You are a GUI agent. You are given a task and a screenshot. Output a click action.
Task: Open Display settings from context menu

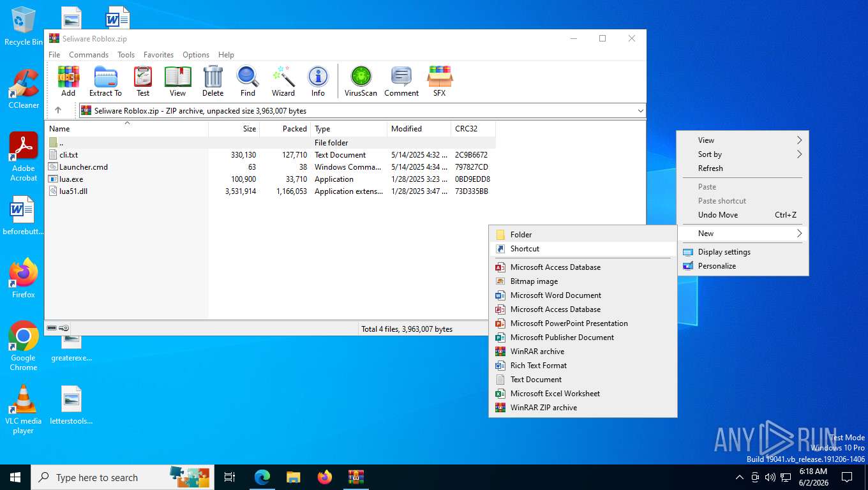click(x=743, y=252)
